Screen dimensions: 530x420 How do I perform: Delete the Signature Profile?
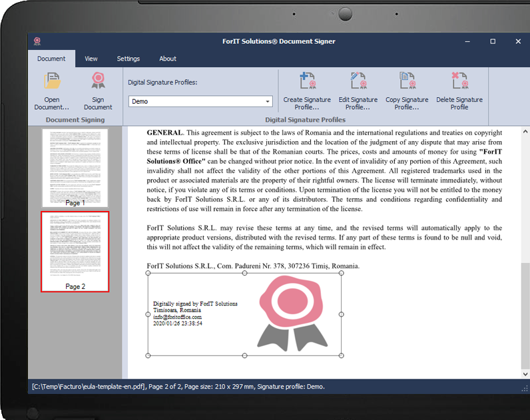(459, 91)
